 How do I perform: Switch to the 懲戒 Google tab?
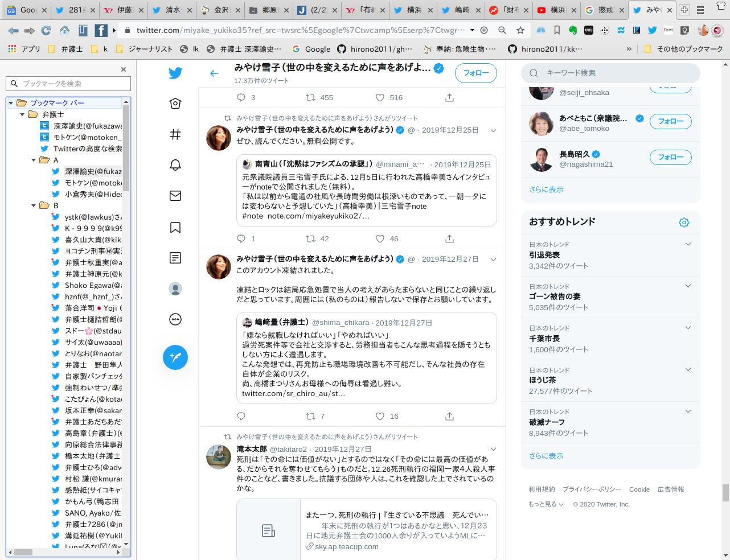coord(605,10)
